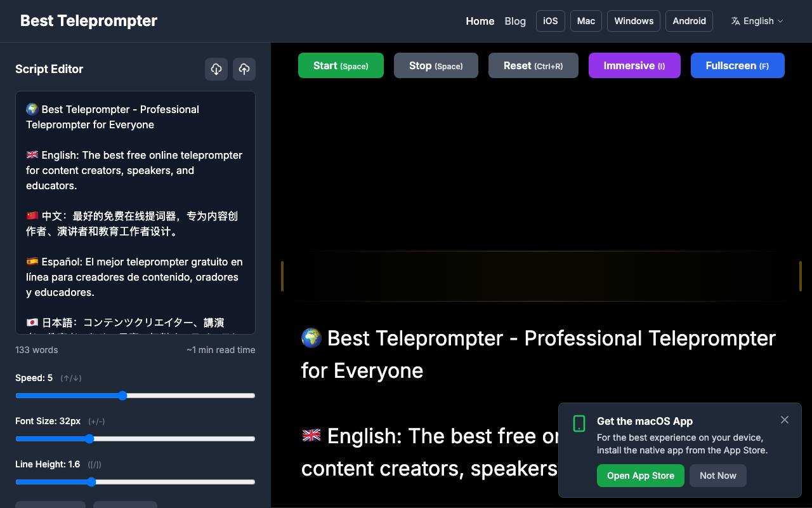Toggle Immersive mode
The image size is (812, 508).
[634, 65]
